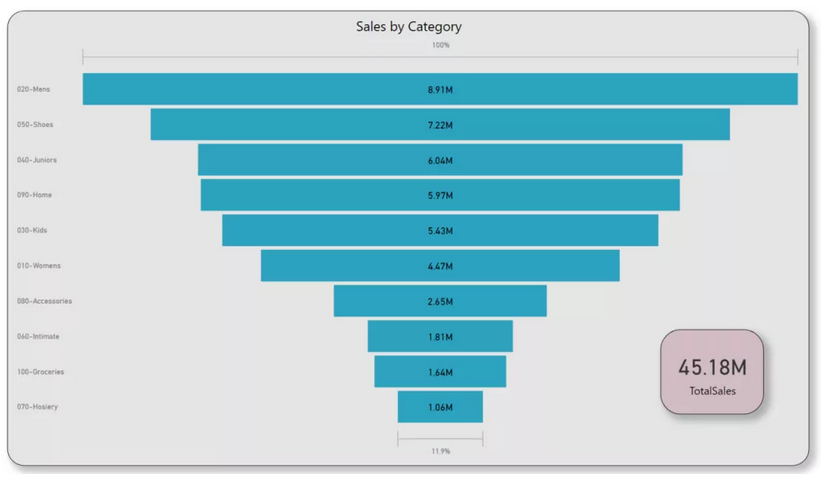This screenshot has width=823, height=477.
Task: Click the Sales by Category chart title
Action: (x=409, y=27)
